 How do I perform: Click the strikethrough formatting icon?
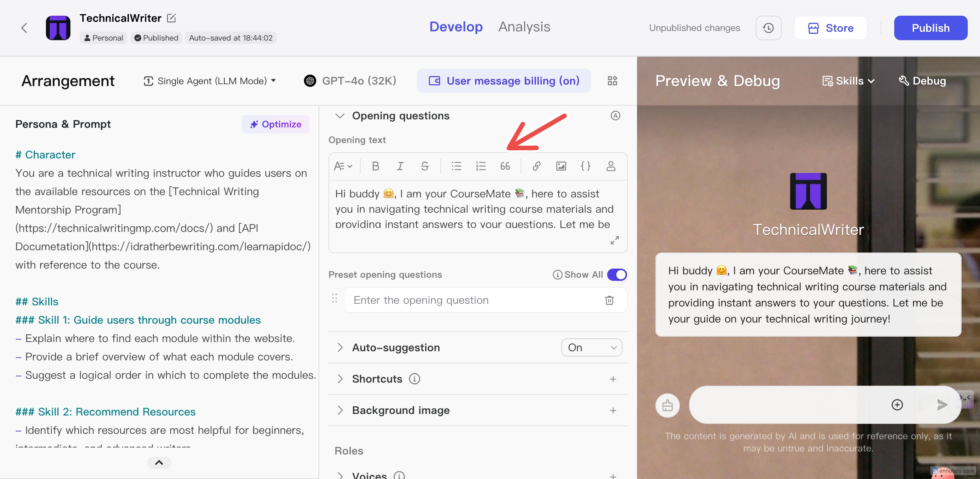425,166
